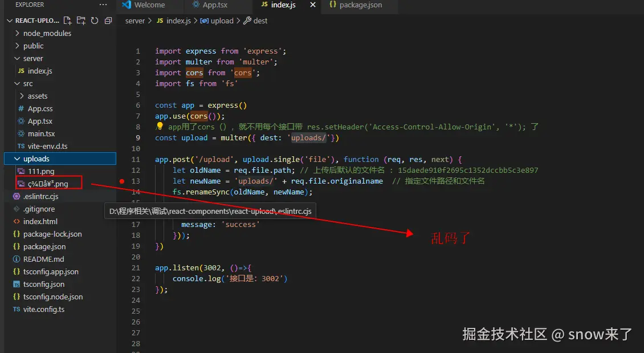Open the garbled-name .png file in uploads
Viewport: 644px width, 353px height.
(x=48, y=184)
